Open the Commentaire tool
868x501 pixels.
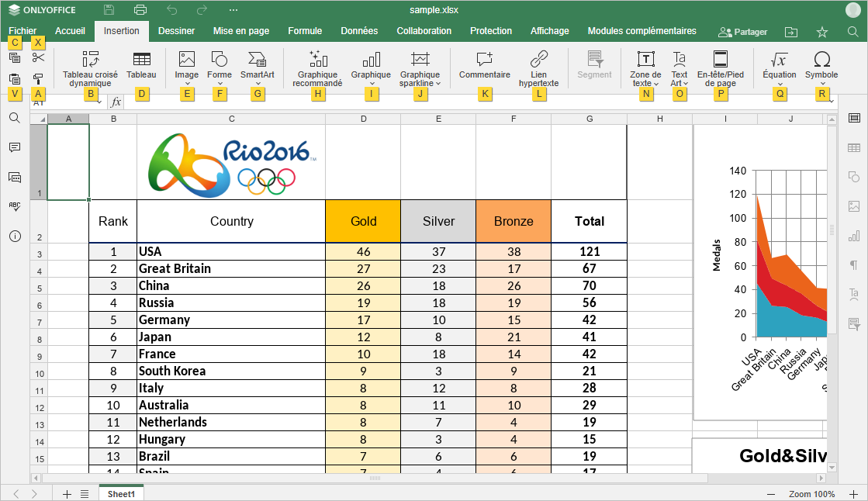(x=484, y=66)
